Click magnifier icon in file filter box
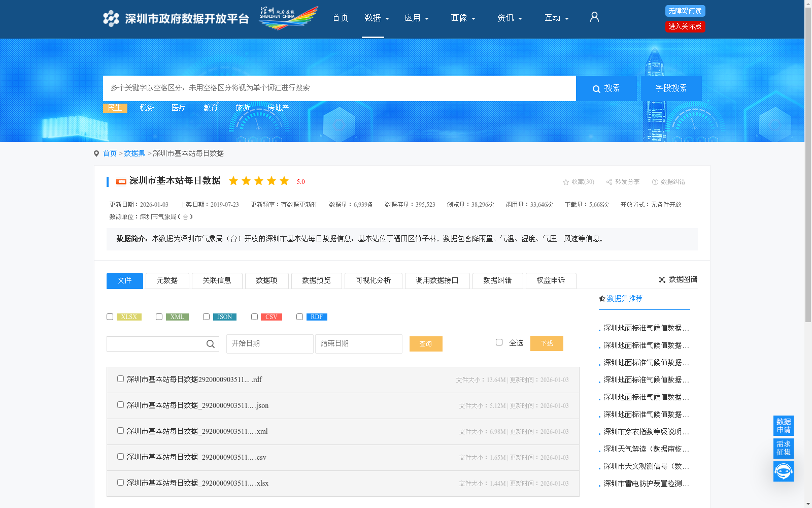812x508 pixels. (211, 344)
